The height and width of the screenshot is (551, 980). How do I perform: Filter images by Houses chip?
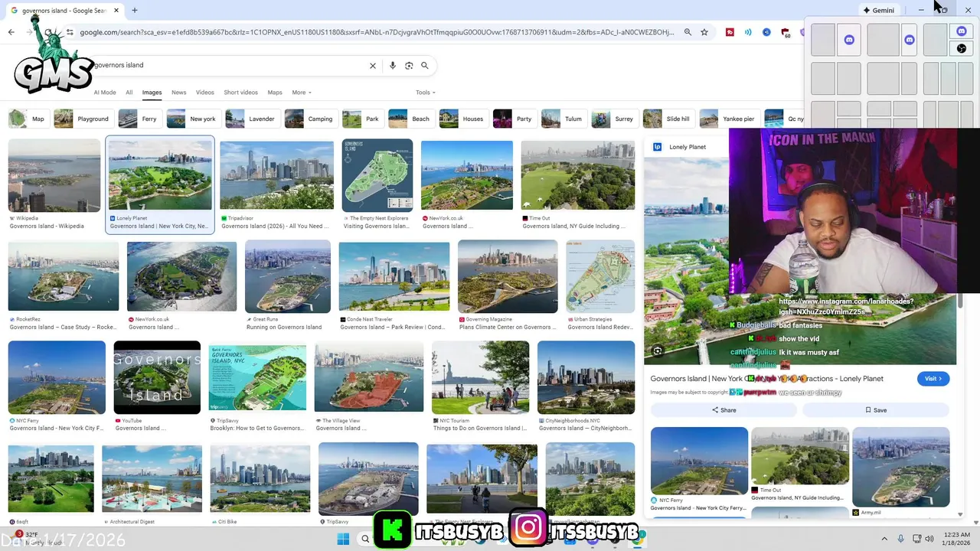click(463, 119)
